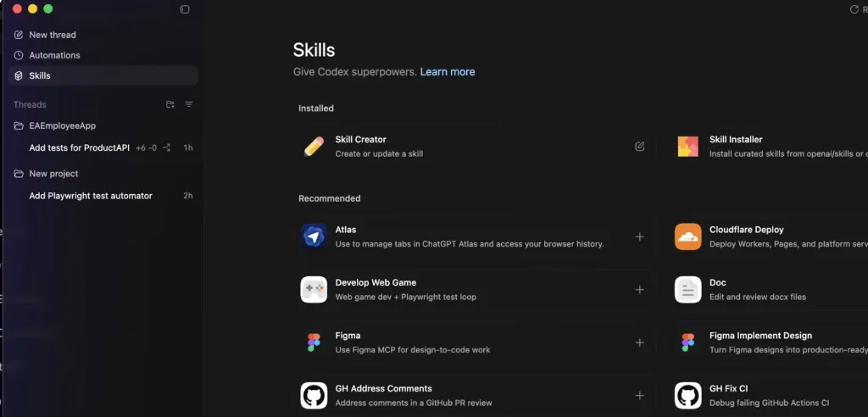Add the GH Address Comments skill
The image size is (868, 417).
coord(639,396)
